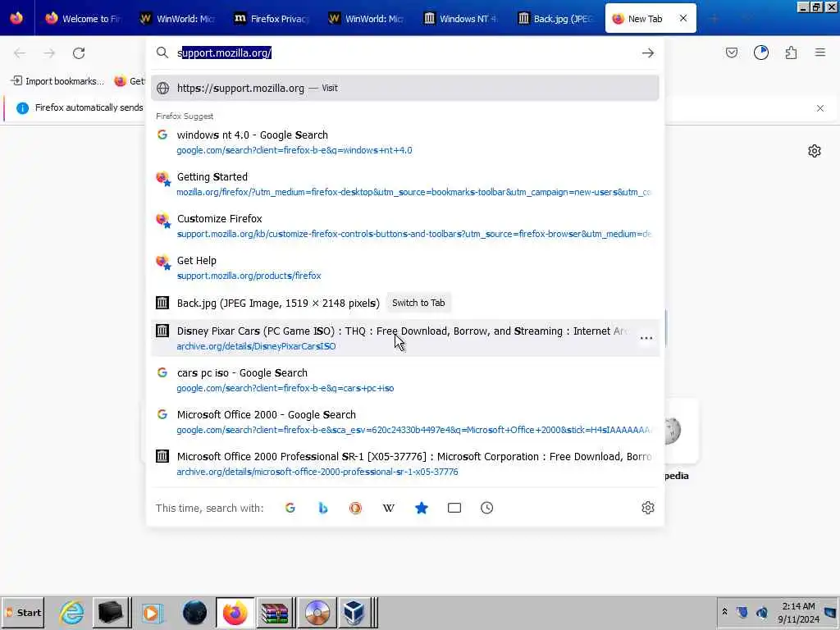Open Firefox from the taskbar
This screenshot has height=630, width=840.
click(x=235, y=612)
